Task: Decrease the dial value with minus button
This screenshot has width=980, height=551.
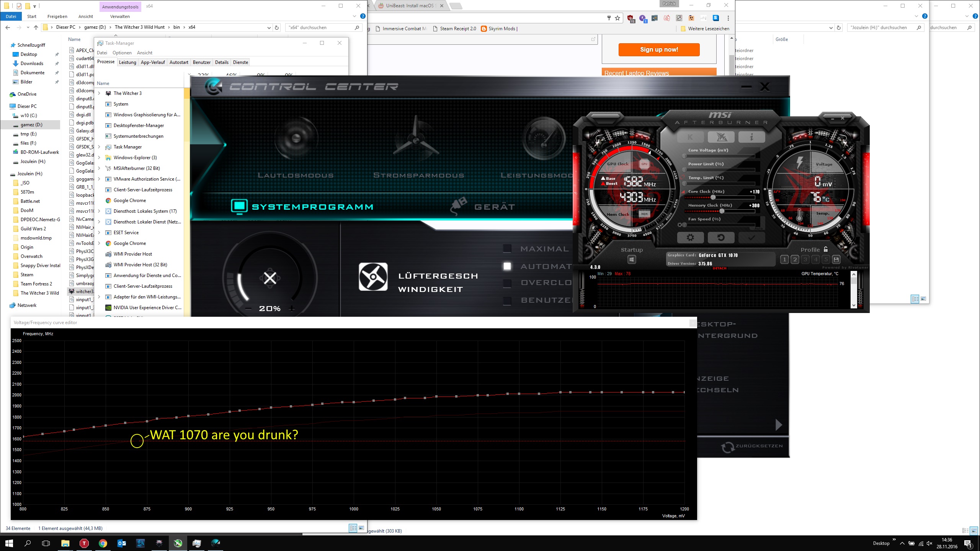Action: [249, 308]
